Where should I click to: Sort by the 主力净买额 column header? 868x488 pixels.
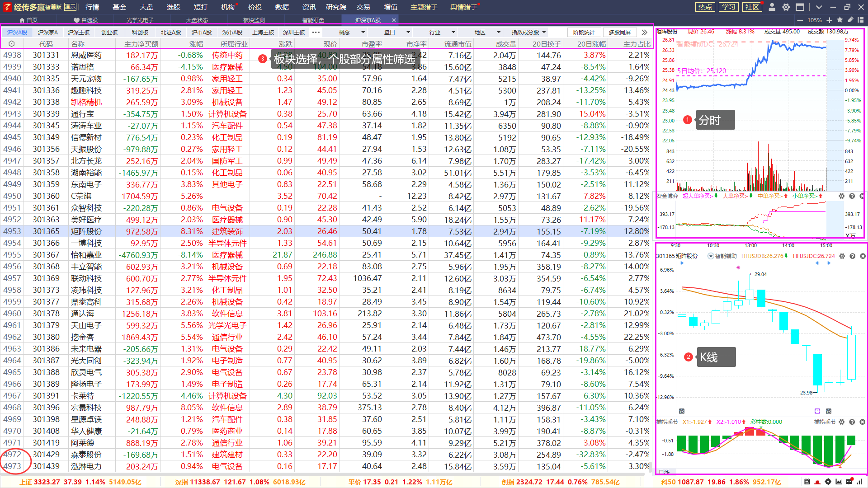coord(141,44)
